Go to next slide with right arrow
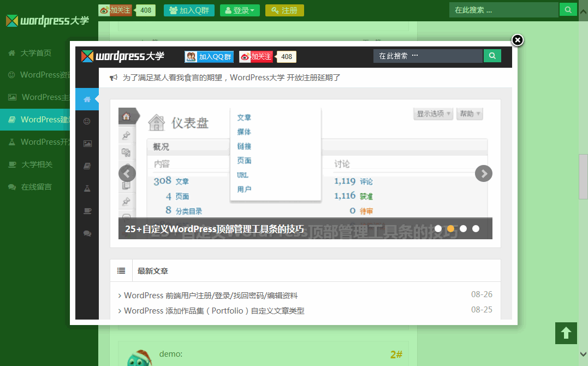This screenshot has width=588, height=366. [483, 173]
